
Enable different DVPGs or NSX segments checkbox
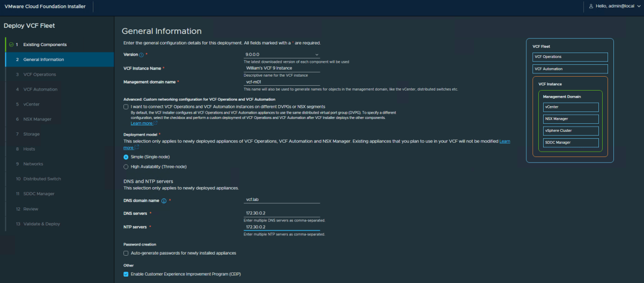126,107
